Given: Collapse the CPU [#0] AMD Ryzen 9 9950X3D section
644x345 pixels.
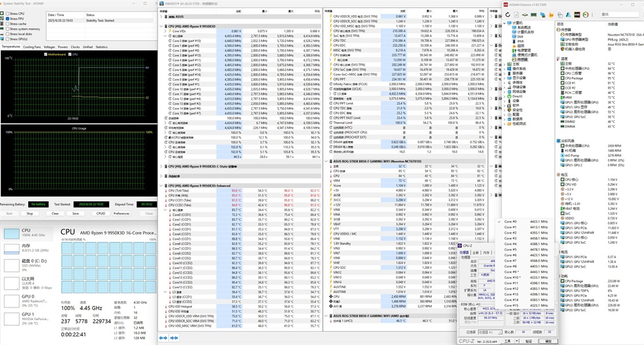Looking at the screenshot, I should click(161, 26).
